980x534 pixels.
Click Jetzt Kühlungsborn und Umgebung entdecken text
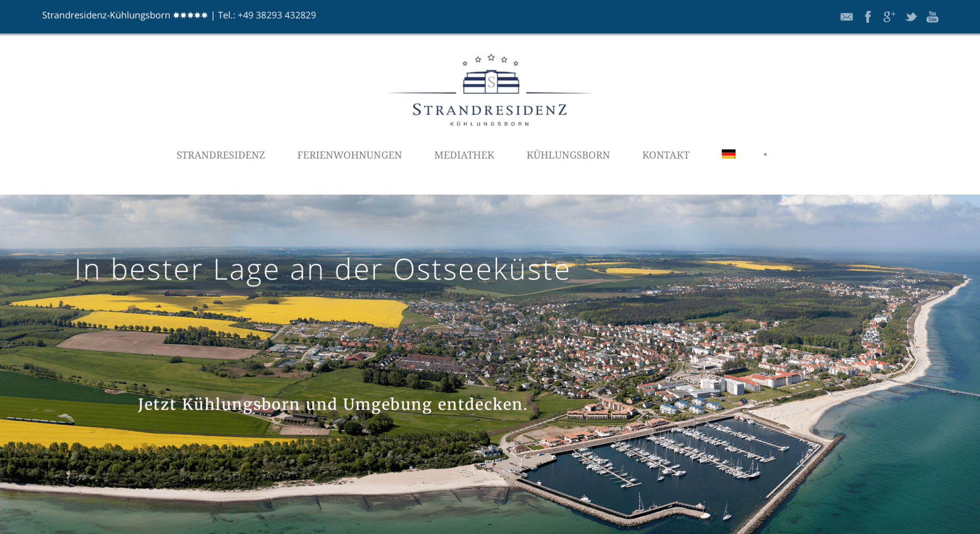click(x=333, y=404)
